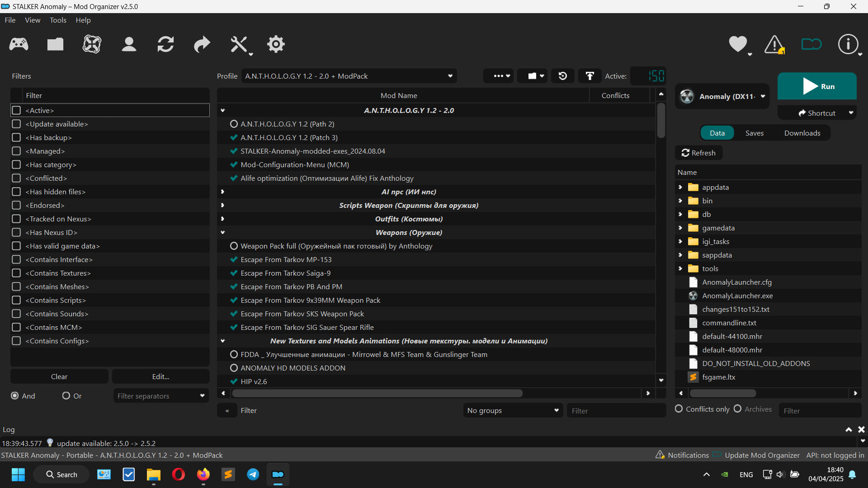Open the View menu
This screenshot has width=868, height=488.
click(x=33, y=20)
